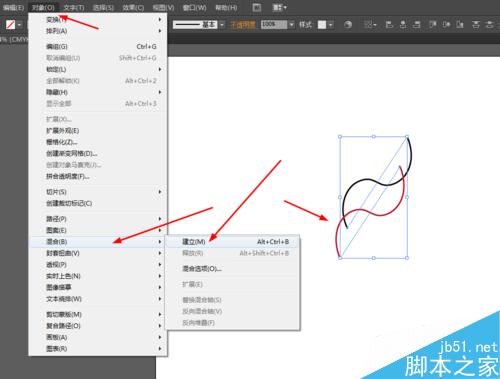Click the opacity 100% input field
500x379 pixels.
[274, 25]
